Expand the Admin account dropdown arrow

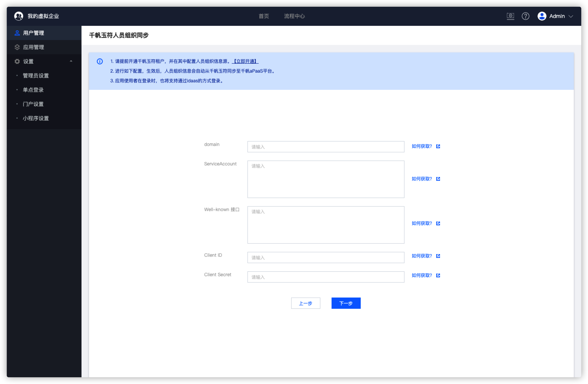coord(570,16)
